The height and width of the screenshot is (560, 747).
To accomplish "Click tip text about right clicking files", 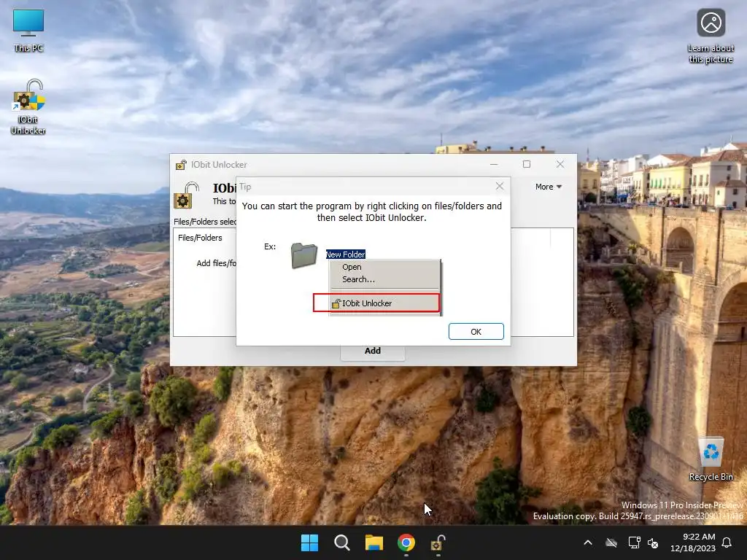I will 371,211.
